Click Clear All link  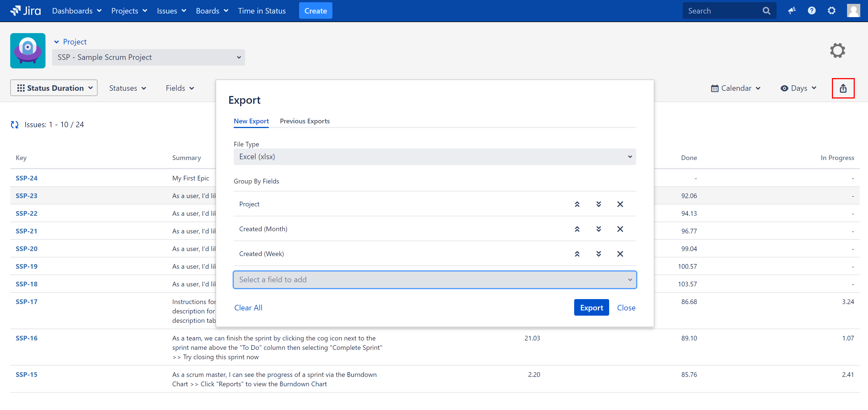[x=248, y=307]
